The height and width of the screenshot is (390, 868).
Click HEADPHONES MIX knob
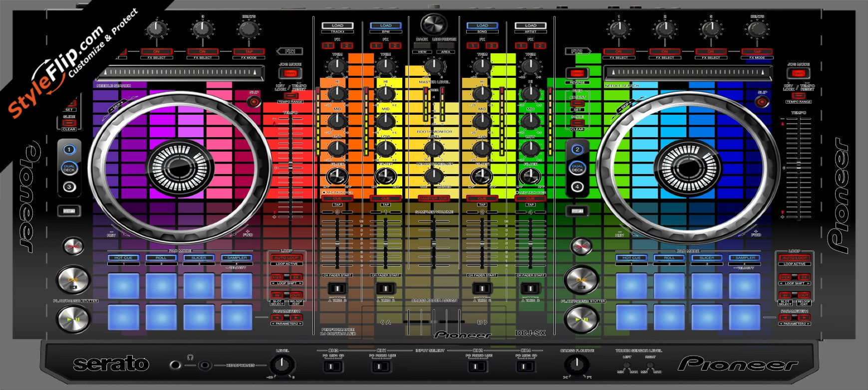tap(434, 176)
